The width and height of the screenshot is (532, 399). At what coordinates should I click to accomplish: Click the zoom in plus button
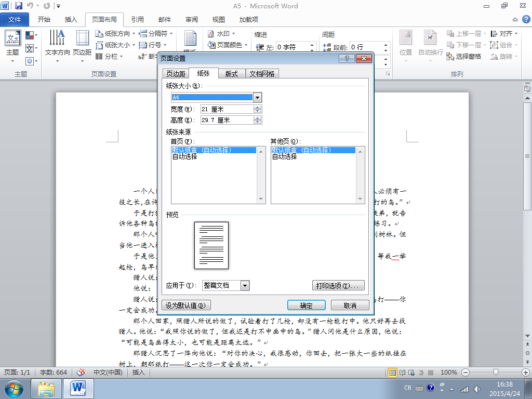[x=526, y=373]
